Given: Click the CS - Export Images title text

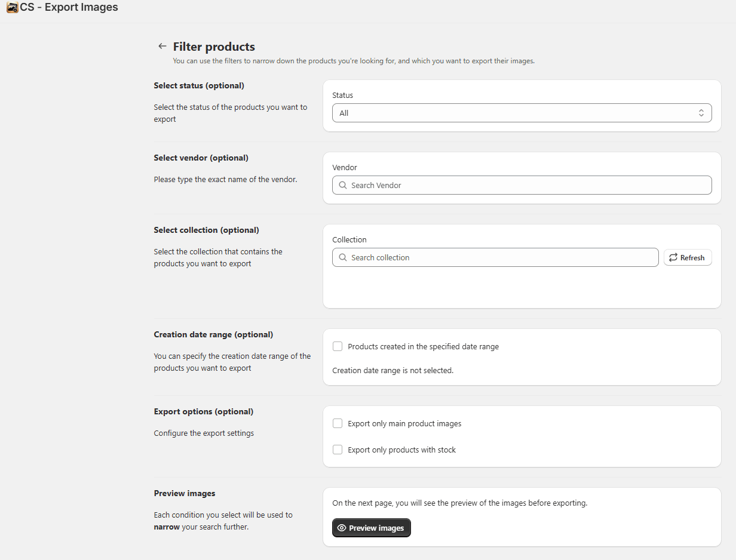Looking at the screenshot, I should tap(69, 8).
